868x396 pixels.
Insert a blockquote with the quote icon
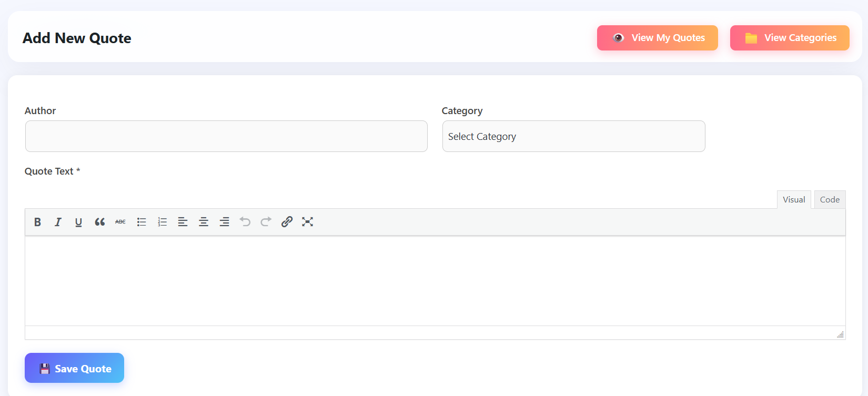pos(99,222)
